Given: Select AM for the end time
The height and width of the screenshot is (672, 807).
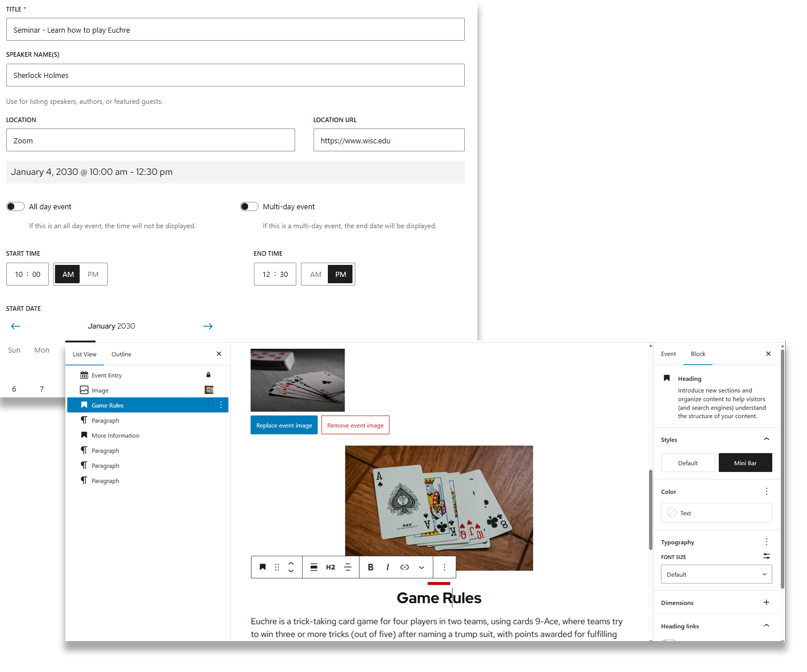Looking at the screenshot, I should (x=315, y=274).
